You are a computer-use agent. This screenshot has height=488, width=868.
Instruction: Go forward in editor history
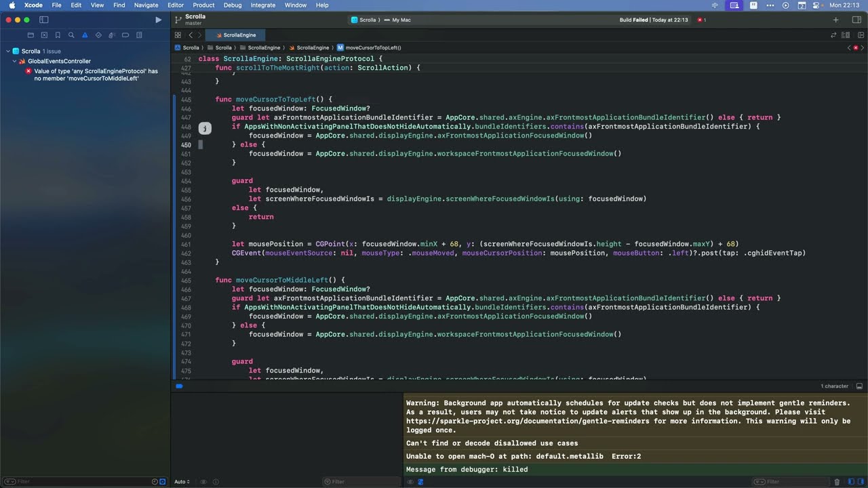[x=199, y=35]
